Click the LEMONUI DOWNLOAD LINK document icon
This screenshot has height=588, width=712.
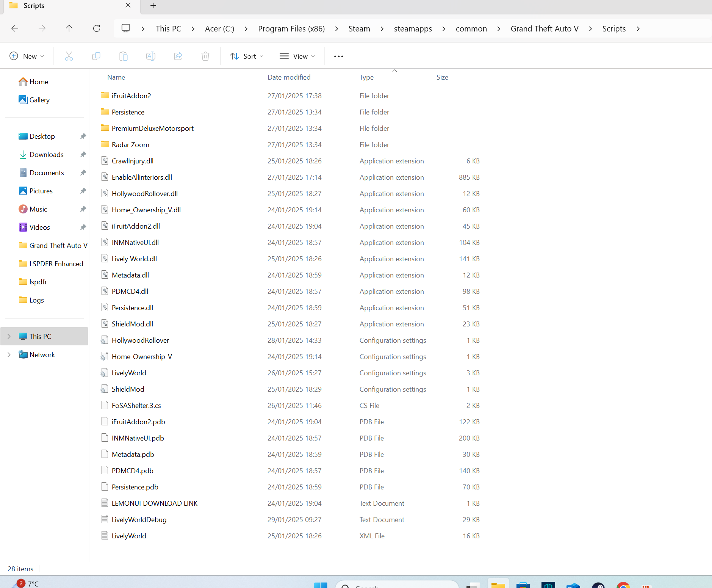point(105,503)
